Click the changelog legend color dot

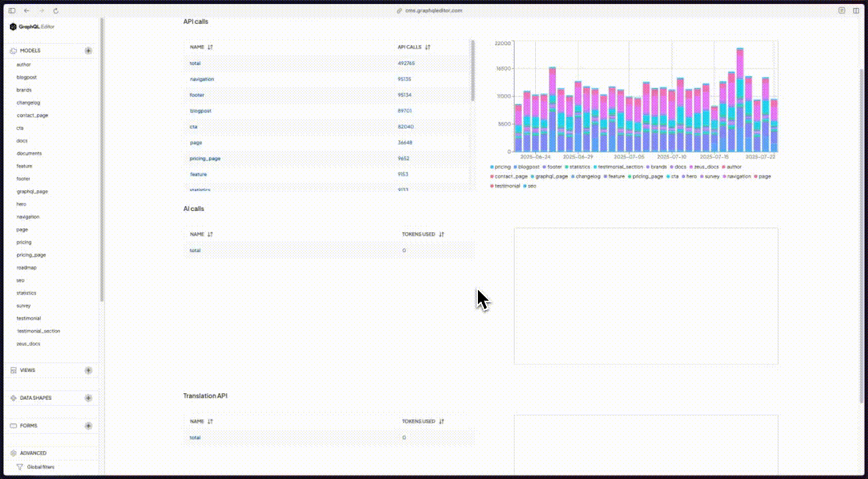573,176
